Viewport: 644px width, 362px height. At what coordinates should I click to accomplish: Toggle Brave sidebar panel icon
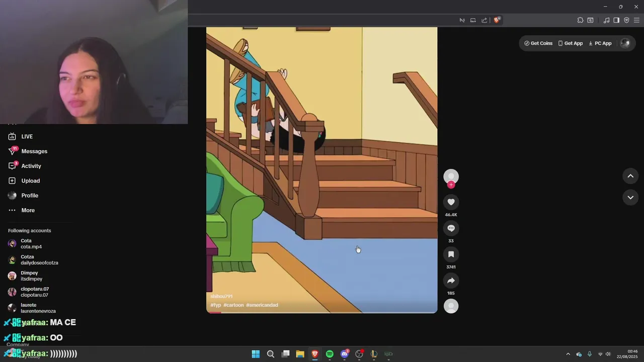(616, 20)
